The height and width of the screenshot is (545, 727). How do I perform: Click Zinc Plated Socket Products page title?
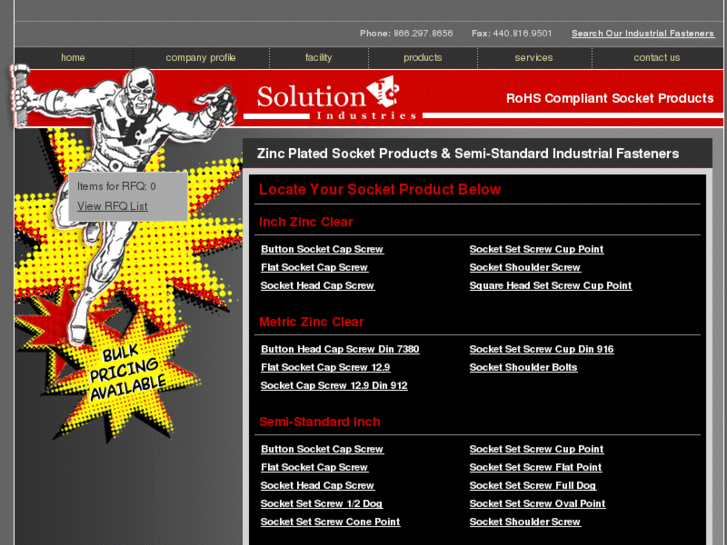tap(468, 154)
